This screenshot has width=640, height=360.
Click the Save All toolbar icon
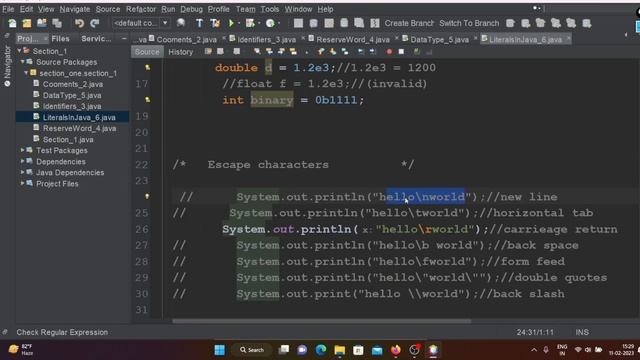point(57,23)
